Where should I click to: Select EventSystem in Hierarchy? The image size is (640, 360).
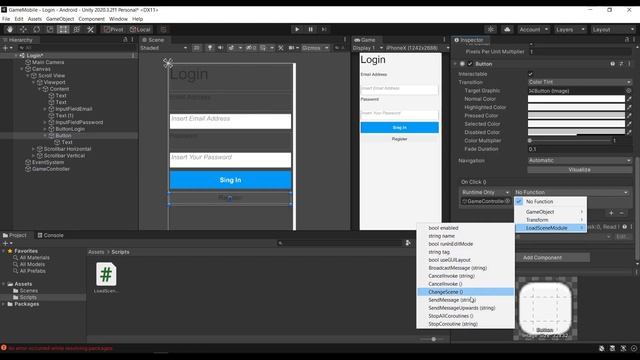coord(48,162)
